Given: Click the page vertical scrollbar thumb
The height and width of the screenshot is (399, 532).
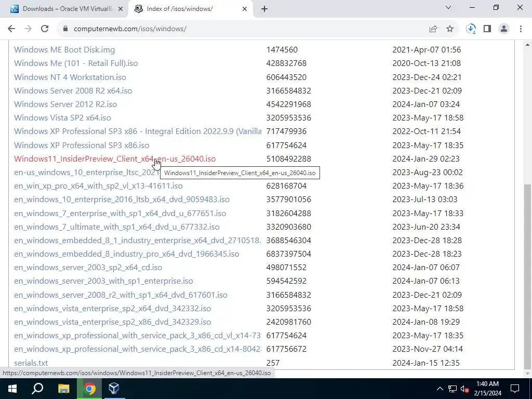Looking at the screenshot, I should (x=528, y=276).
